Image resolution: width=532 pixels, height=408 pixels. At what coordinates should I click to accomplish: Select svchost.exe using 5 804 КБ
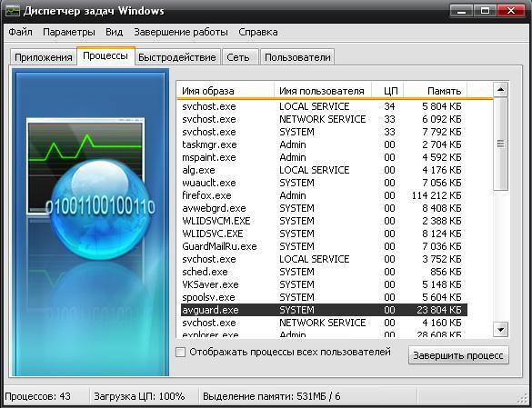point(324,106)
